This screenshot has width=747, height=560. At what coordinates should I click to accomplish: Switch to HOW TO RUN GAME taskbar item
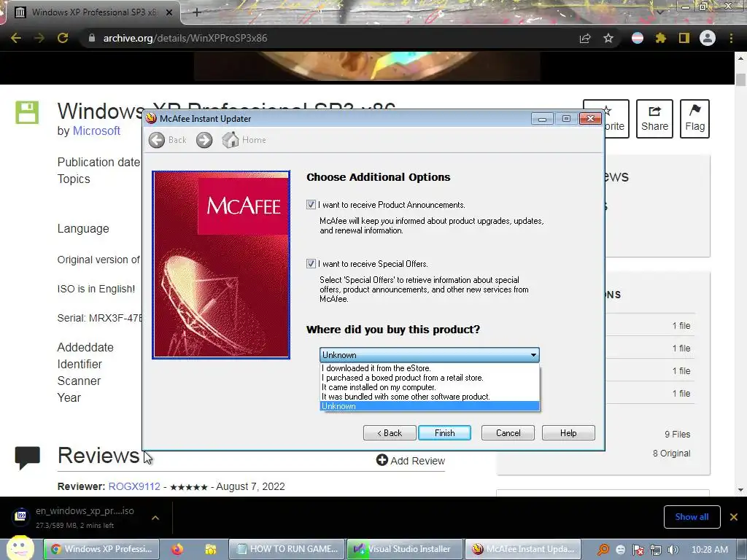click(x=287, y=549)
